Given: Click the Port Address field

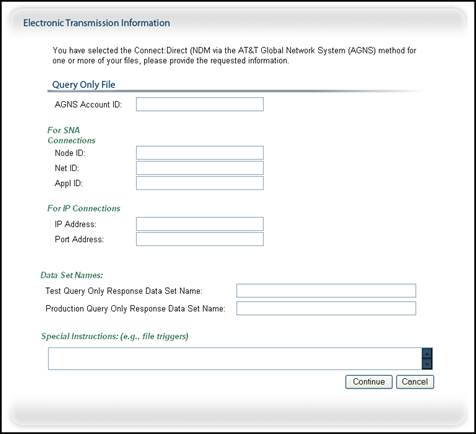Looking at the screenshot, I should pyautogui.click(x=200, y=239).
